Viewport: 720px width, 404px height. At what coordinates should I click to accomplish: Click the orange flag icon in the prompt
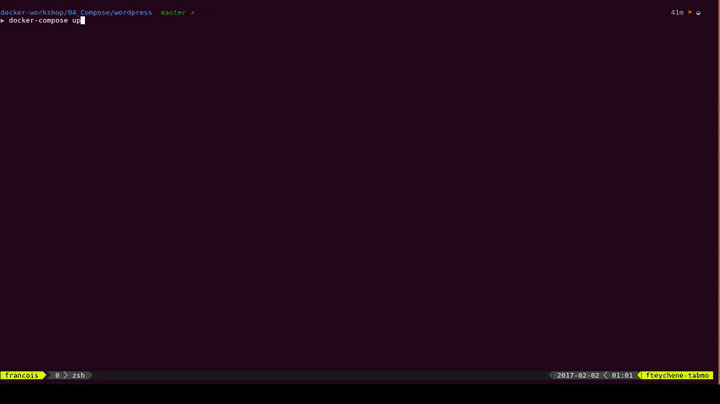(689, 12)
